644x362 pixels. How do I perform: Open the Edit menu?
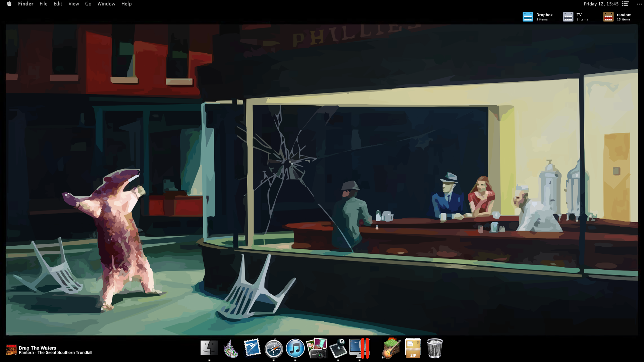tap(58, 4)
